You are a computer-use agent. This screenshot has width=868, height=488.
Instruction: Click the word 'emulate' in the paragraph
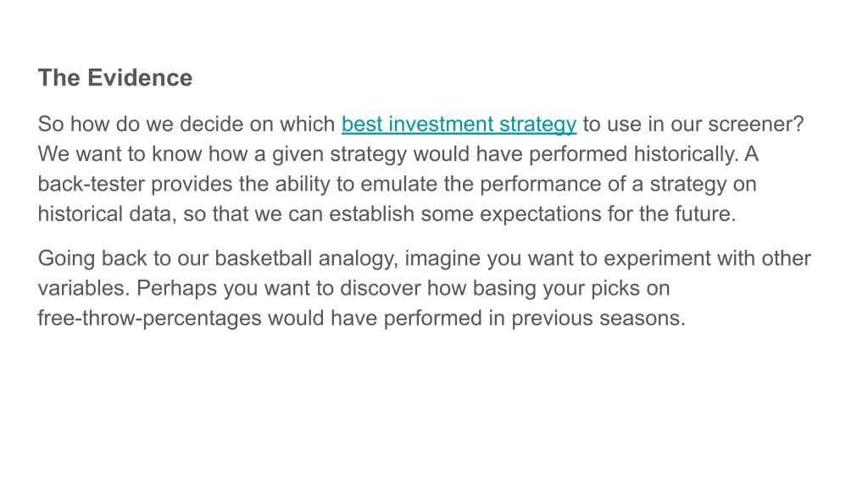pyautogui.click(x=399, y=184)
